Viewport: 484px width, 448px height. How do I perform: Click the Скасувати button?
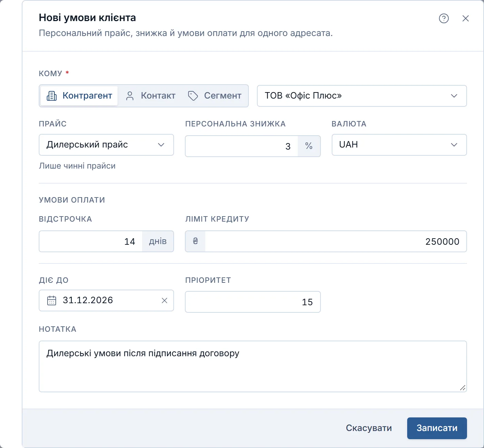point(369,428)
